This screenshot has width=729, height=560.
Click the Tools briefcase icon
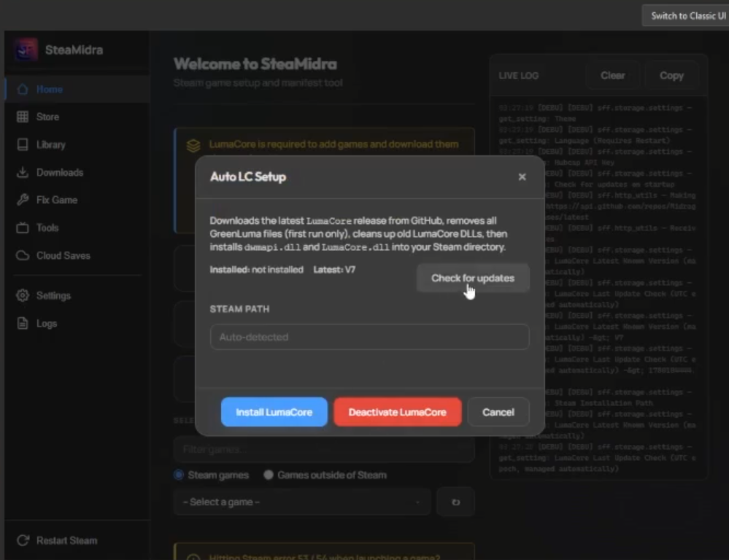(23, 227)
